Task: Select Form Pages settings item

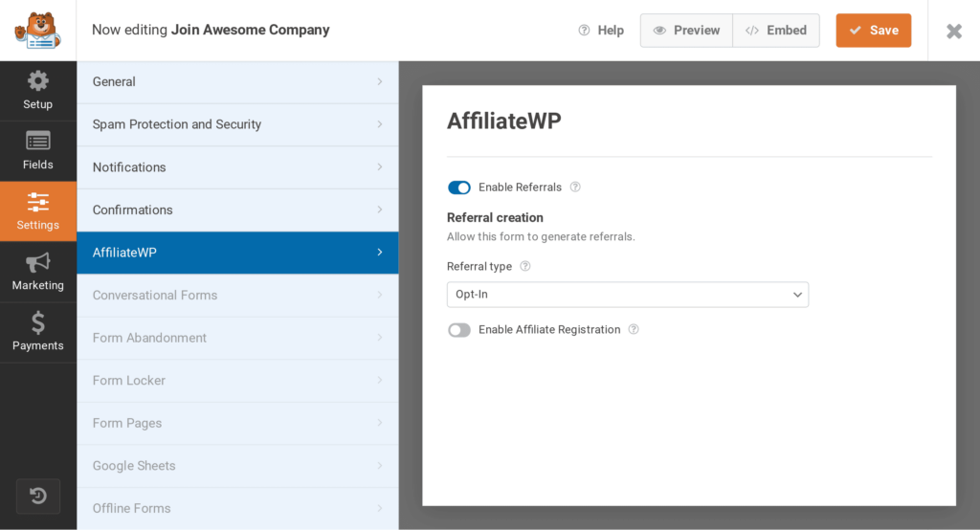Action: (237, 423)
